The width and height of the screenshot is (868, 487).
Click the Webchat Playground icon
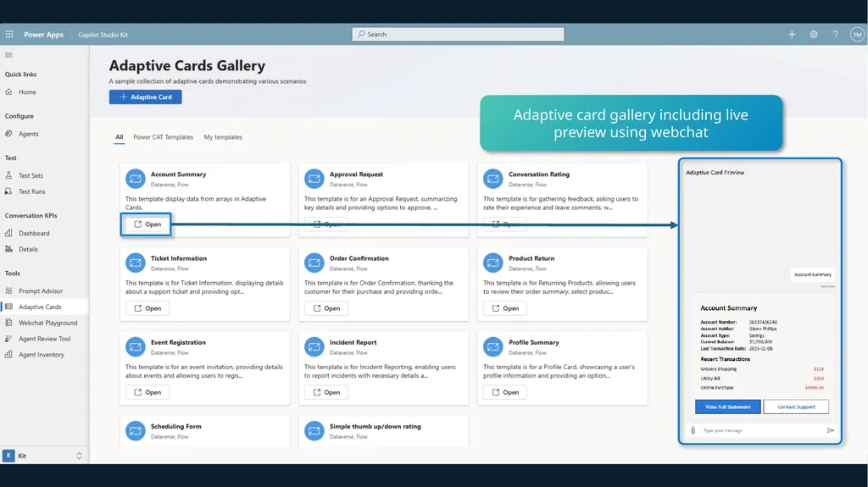(8, 323)
